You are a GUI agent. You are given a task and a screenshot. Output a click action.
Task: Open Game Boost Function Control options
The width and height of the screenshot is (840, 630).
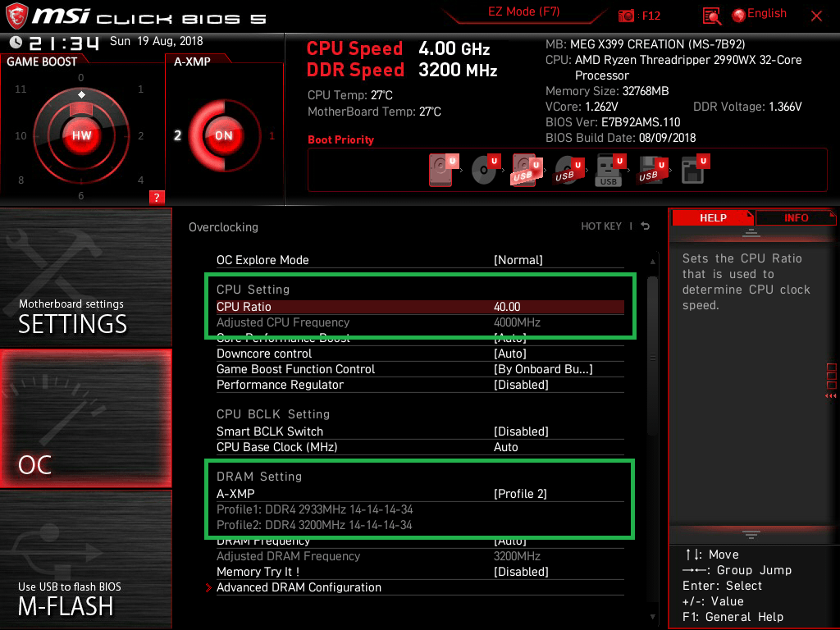[420, 369]
